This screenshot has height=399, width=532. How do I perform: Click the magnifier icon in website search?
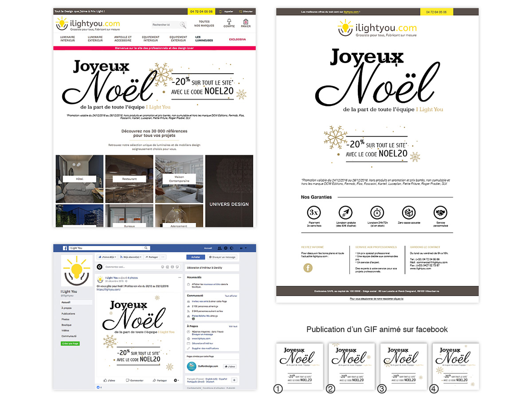[x=183, y=25]
